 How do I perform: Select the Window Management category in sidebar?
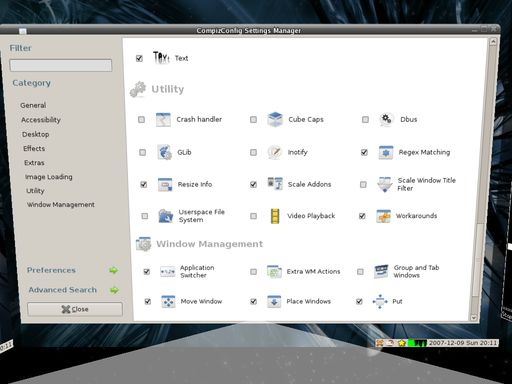pos(61,205)
